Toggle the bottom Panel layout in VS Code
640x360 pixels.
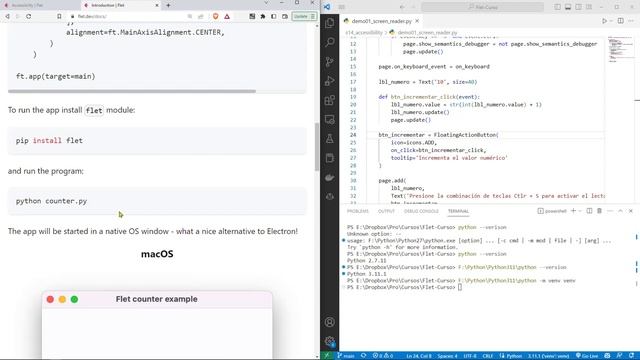pyautogui.click(x=568, y=7)
